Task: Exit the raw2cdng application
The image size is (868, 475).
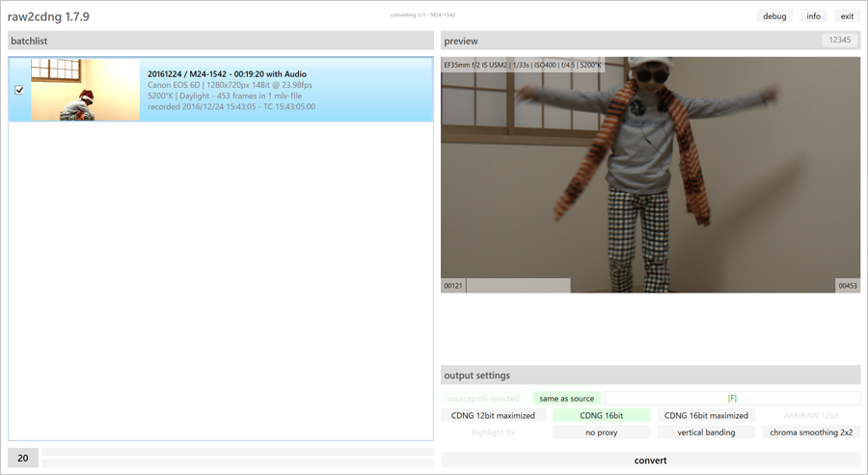Action: pos(847,16)
